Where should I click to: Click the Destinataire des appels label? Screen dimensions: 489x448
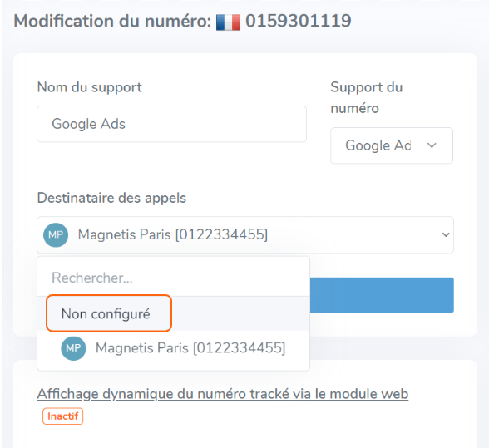[111, 198]
